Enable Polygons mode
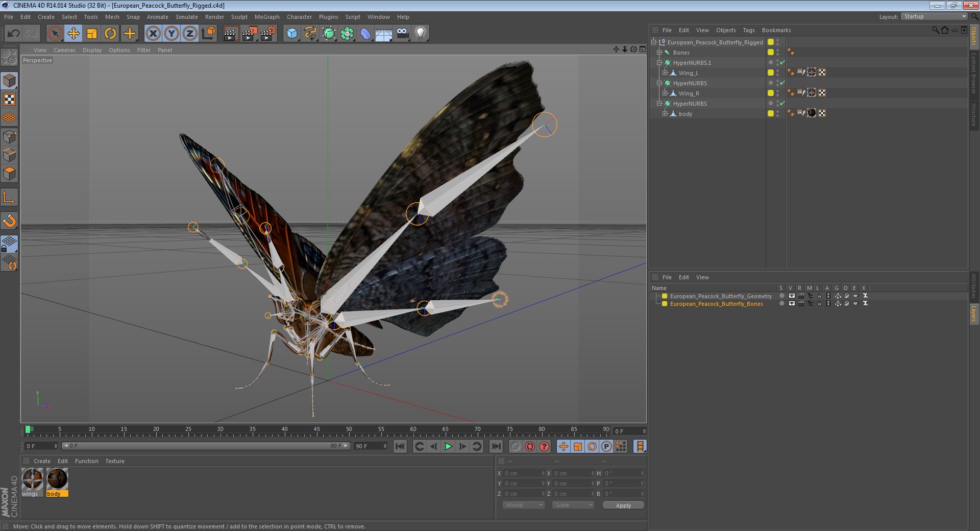The image size is (980, 531). pos(9,174)
